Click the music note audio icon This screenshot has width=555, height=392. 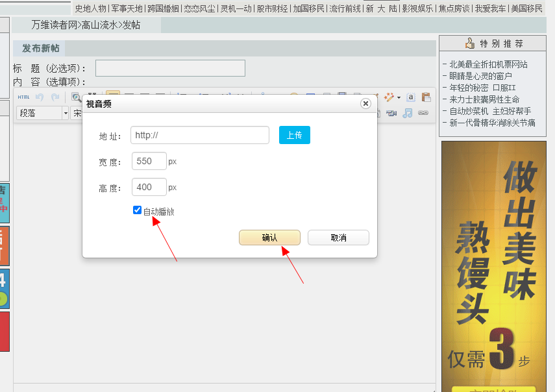click(x=407, y=113)
